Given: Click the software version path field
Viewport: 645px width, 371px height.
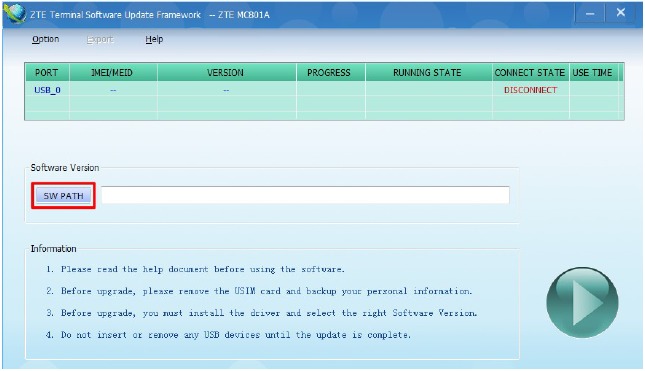Looking at the screenshot, I should pos(305,195).
